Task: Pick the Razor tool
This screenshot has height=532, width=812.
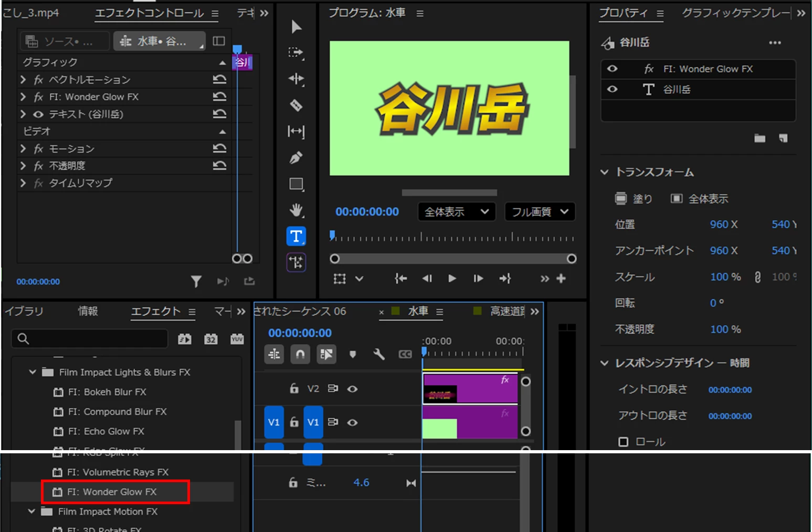Action: 297,105
